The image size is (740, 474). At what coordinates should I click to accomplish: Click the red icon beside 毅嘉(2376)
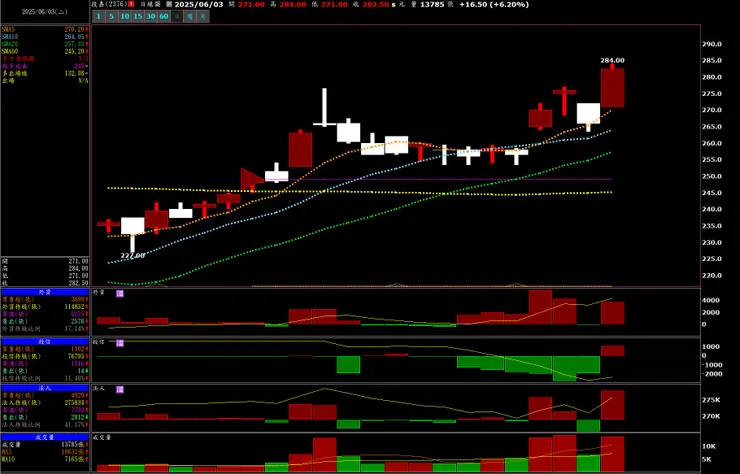[x=132, y=4]
